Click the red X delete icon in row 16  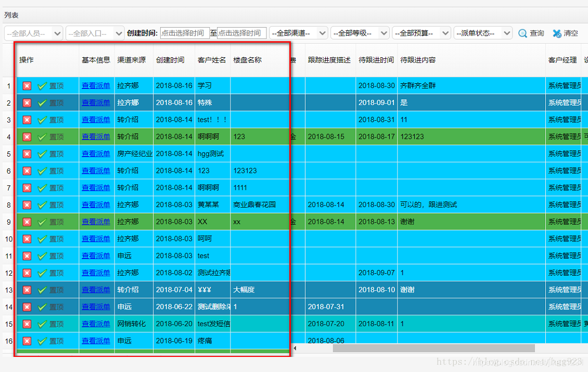tap(27, 341)
